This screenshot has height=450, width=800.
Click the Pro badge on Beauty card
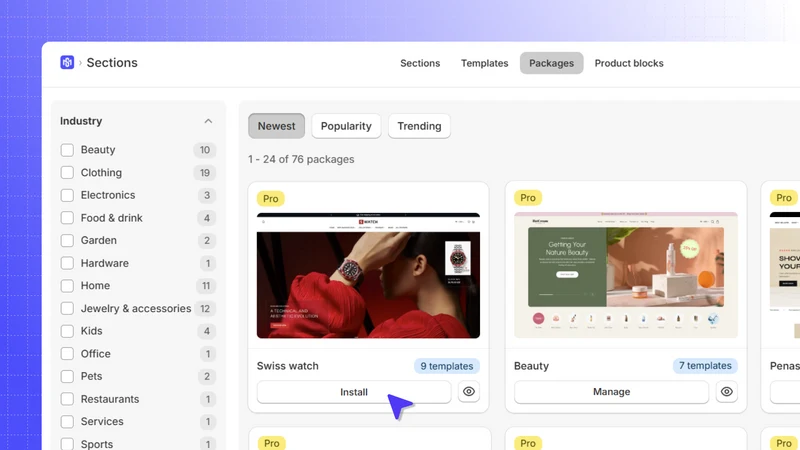point(528,198)
